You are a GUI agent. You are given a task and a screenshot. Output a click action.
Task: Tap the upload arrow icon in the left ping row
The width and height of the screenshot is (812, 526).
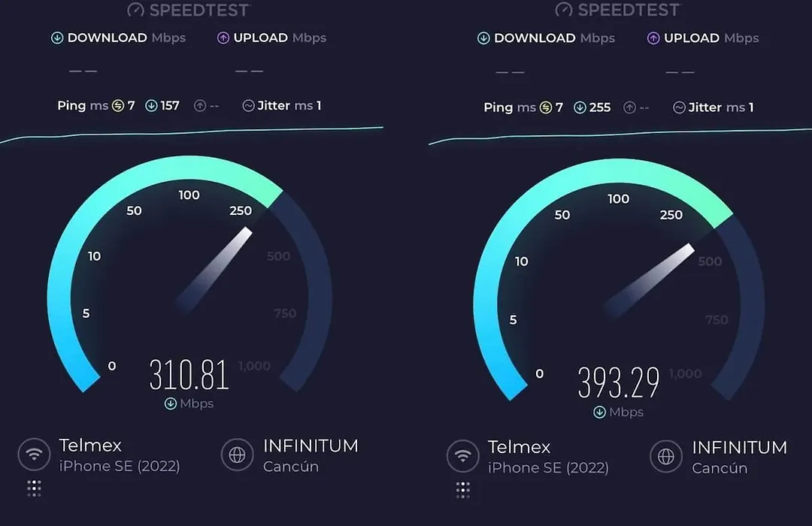point(200,106)
